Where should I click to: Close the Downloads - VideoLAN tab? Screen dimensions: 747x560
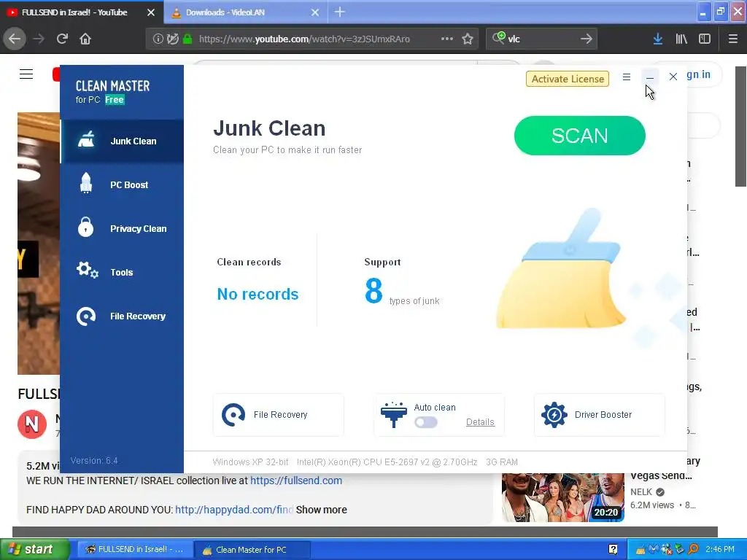point(315,12)
